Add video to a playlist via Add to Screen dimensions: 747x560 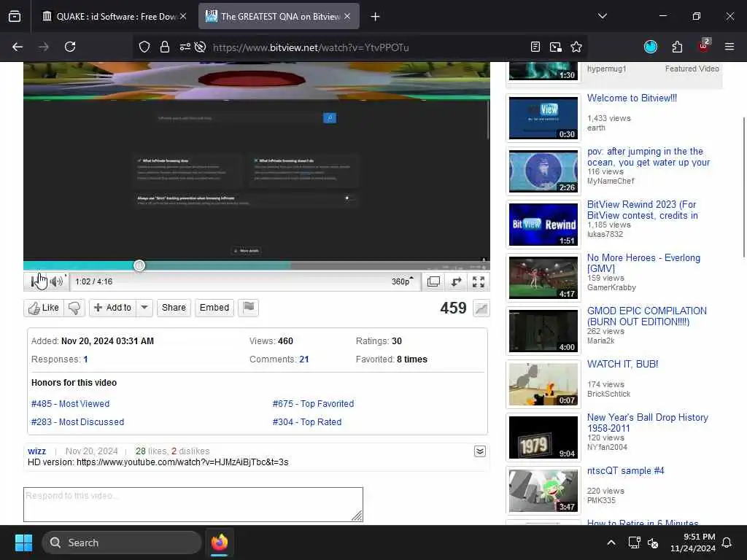pos(112,308)
